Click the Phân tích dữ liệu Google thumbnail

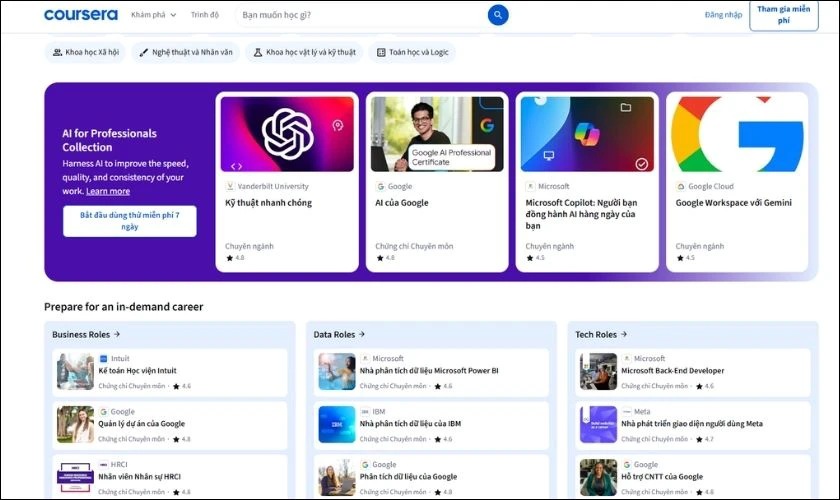point(337,477)
